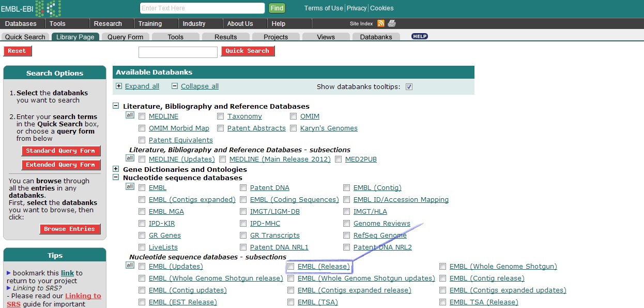
Task: Tick the EMBL (Release) checkbox
Action: coord(291,267)
